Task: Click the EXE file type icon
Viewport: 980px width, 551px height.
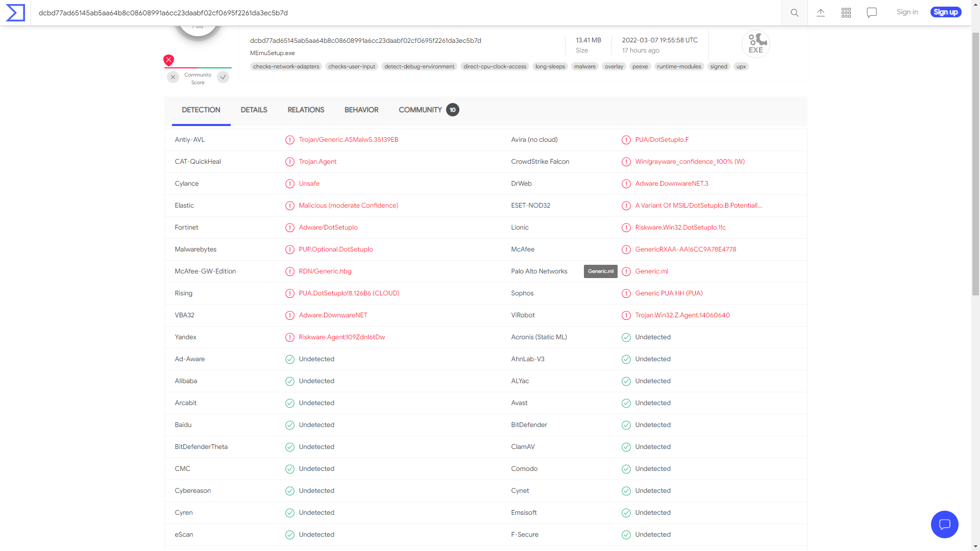Action: click(756, 44)
